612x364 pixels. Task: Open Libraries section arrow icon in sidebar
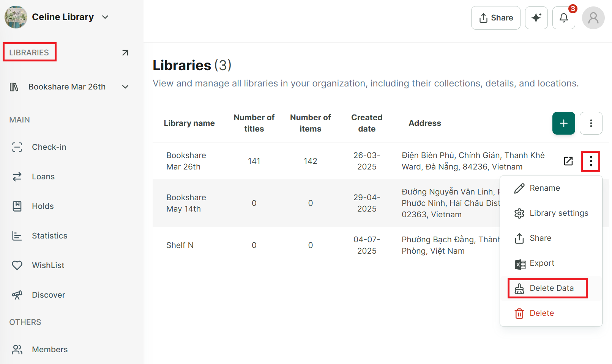coord(125,52)
